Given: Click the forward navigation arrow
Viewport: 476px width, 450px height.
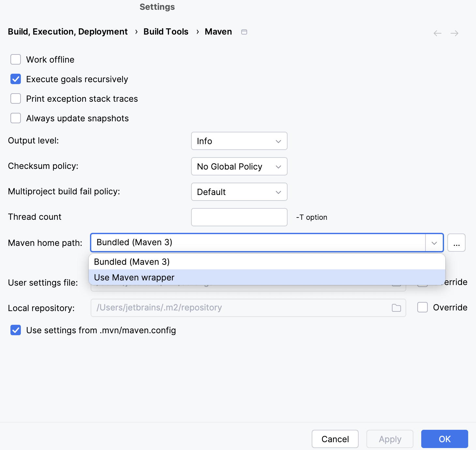Looking at the screenshot, I should pos(455,33).
